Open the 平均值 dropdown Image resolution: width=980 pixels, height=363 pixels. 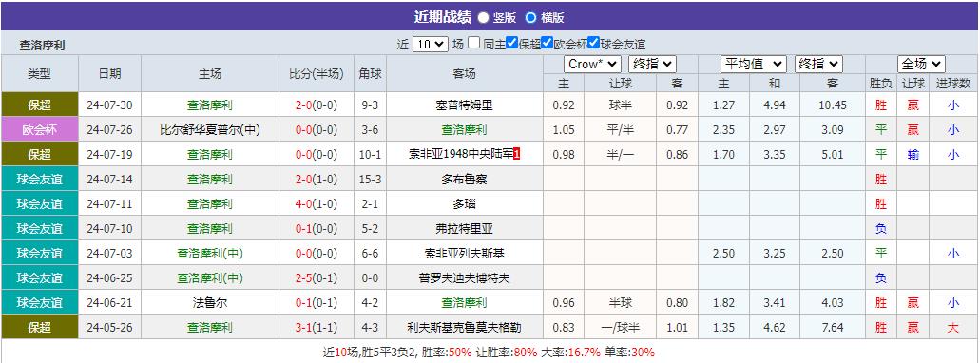(x=753, y=65)
